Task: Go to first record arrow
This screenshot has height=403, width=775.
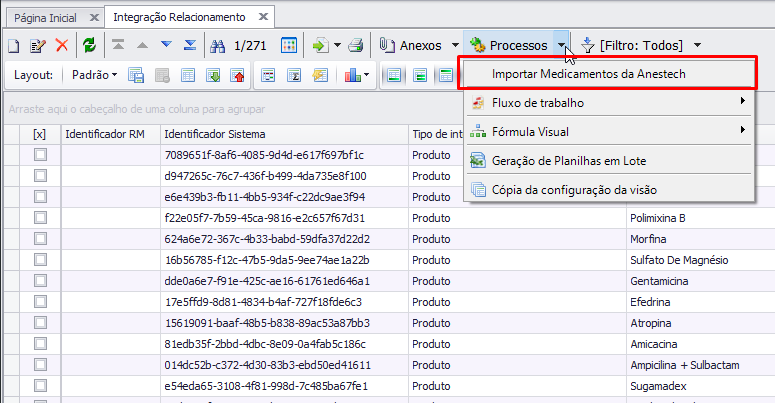Action: pos(118,45)
